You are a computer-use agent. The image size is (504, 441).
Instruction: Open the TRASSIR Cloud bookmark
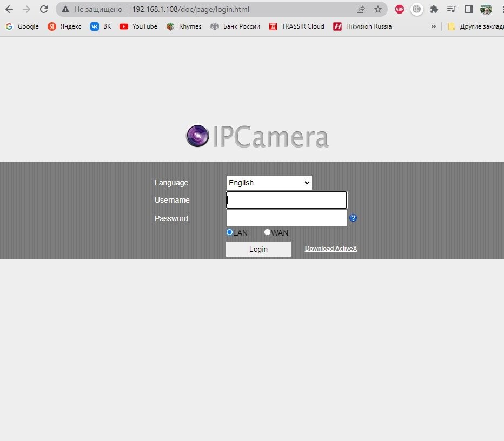click(297, 26)
